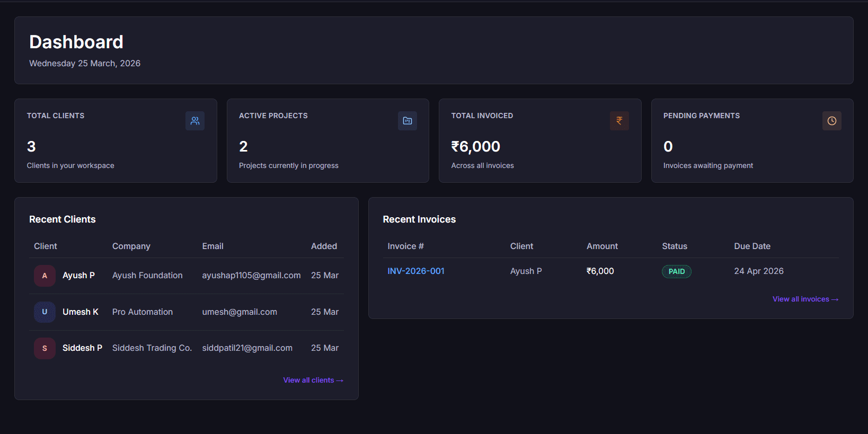
Task: Open invoice INV-2026-001
Action: pyautogui.click(x=416, y=271)
